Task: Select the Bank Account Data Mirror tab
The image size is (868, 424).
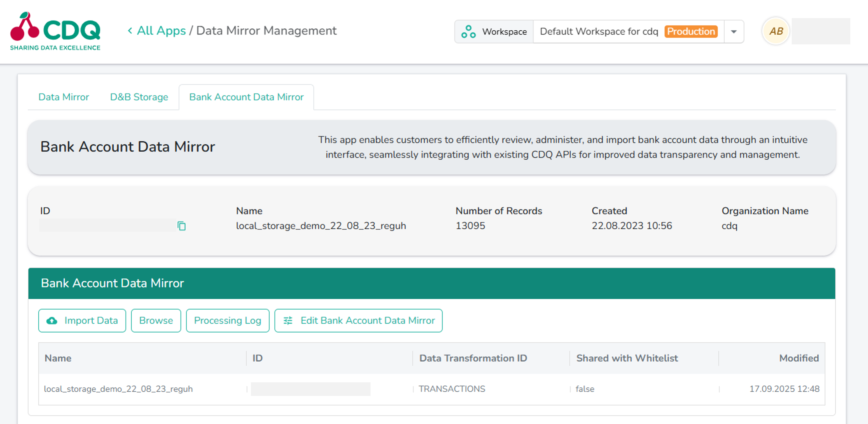Action: (x=246, y=97)
